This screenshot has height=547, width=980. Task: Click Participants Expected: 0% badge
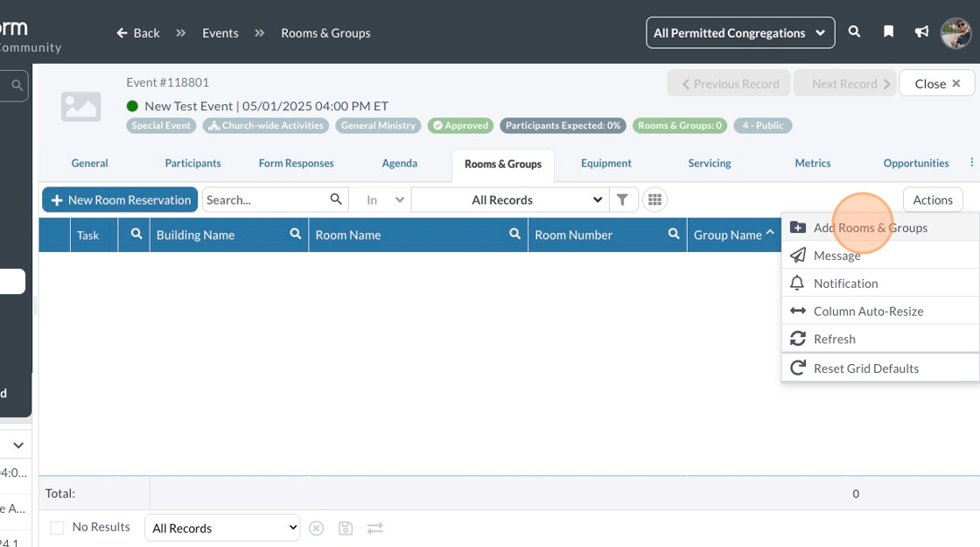pyautogui.click(x=563, y=126)
